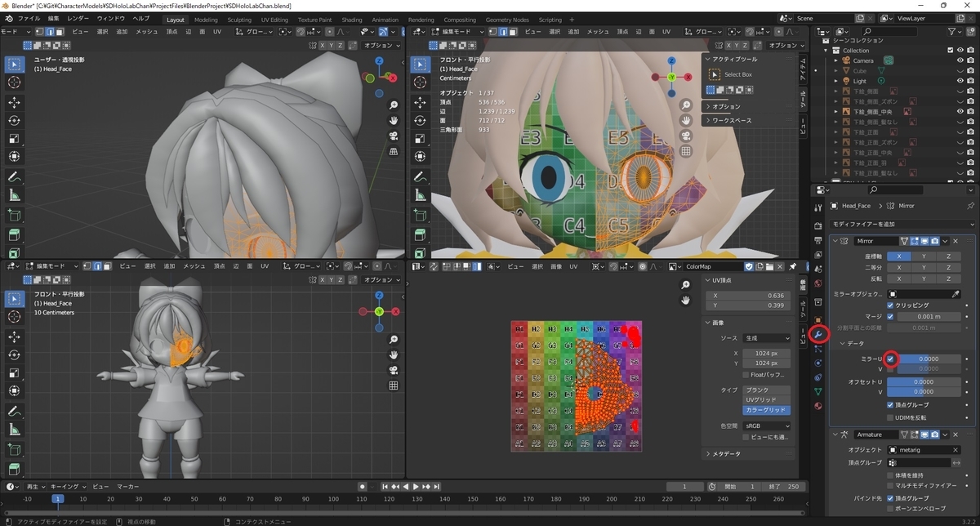Collapse the データ section in Mirror modifier
This screenshot has height=526, width=980.
[841, 344]
